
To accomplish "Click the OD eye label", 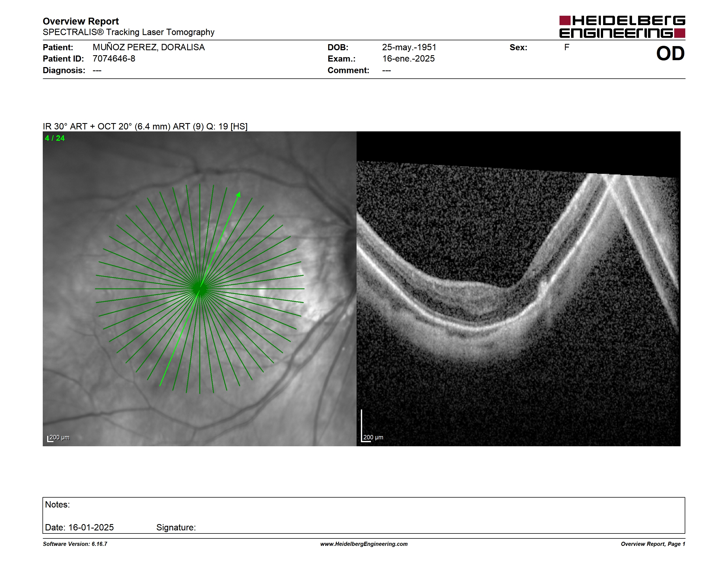I will [x=670, y=54].
